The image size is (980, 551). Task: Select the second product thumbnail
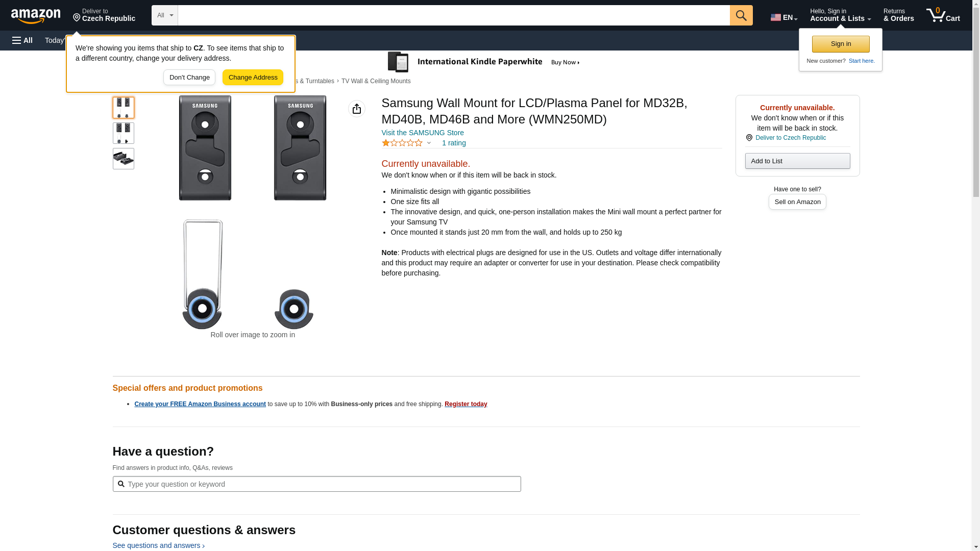(x=123, y=133)
